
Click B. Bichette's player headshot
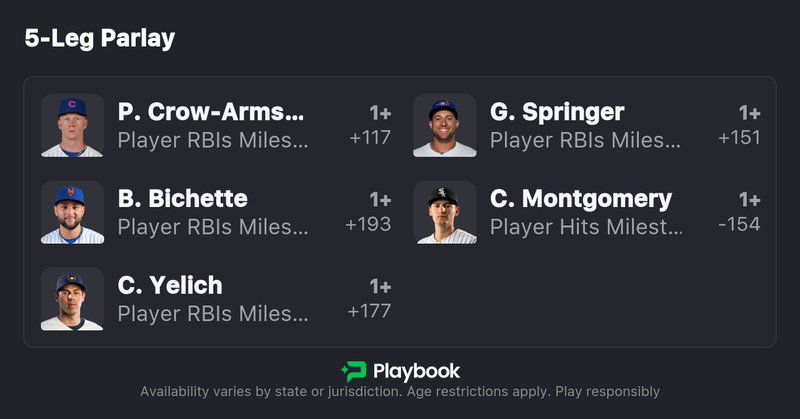click(72, 212)
